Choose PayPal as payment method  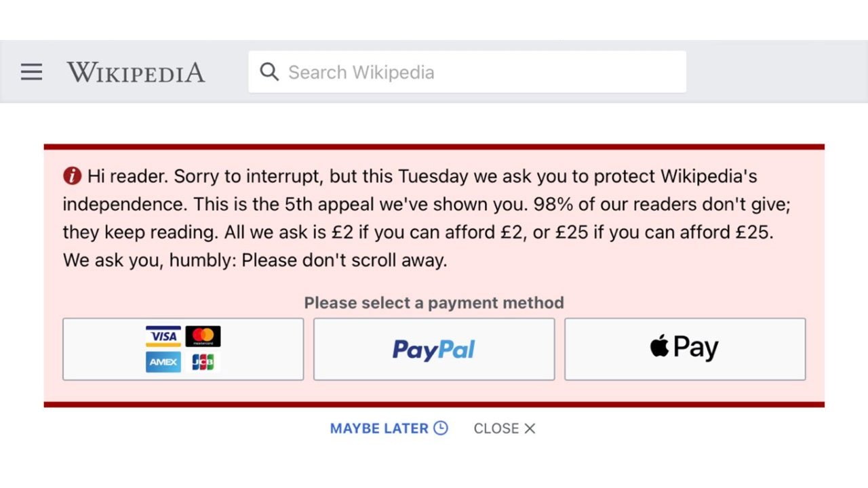434,349
